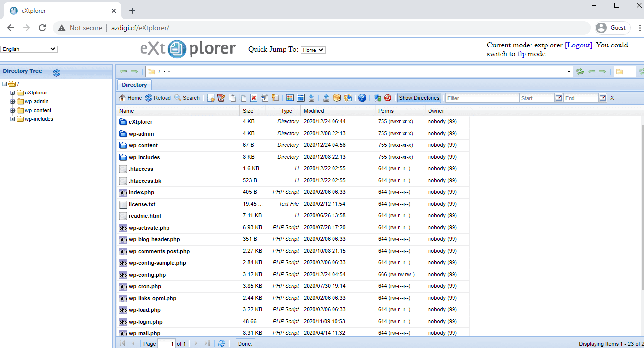
Task: Click next page arrow in paging bar
Action: click(196, 344)
